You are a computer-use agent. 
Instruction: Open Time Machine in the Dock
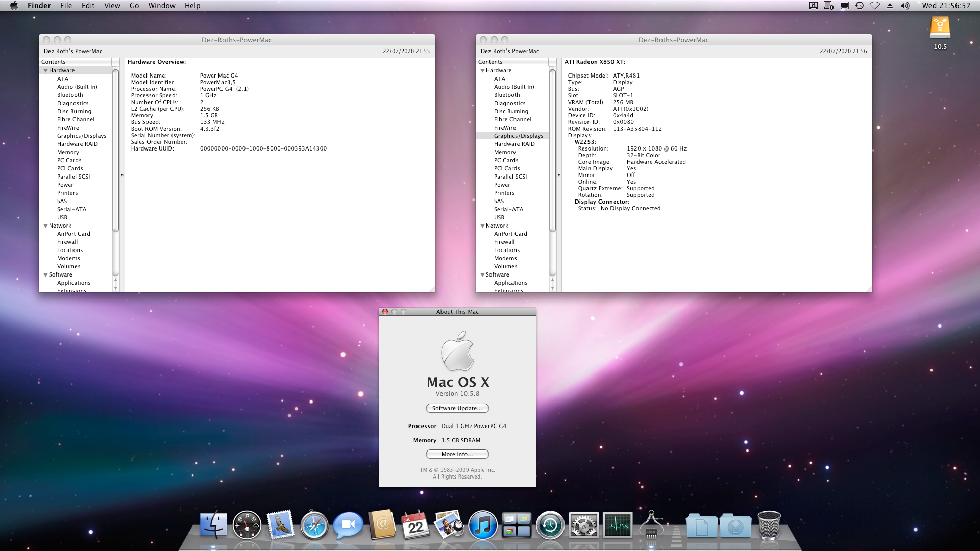[550, 525]
